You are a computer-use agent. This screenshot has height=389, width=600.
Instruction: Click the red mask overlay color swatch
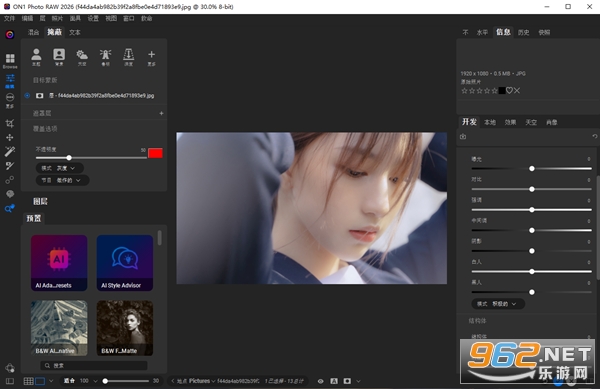(x=155, y=153)
